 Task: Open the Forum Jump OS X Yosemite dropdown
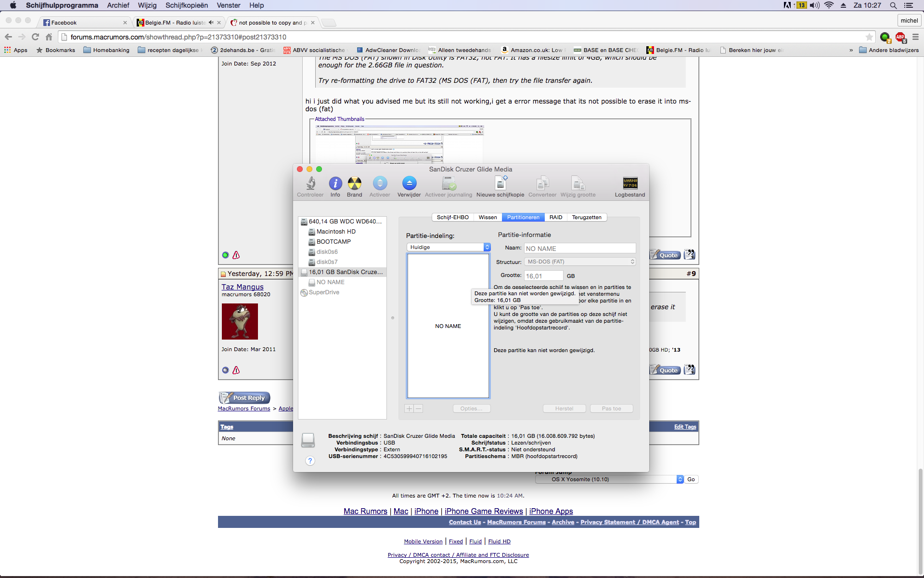(609, 479)
